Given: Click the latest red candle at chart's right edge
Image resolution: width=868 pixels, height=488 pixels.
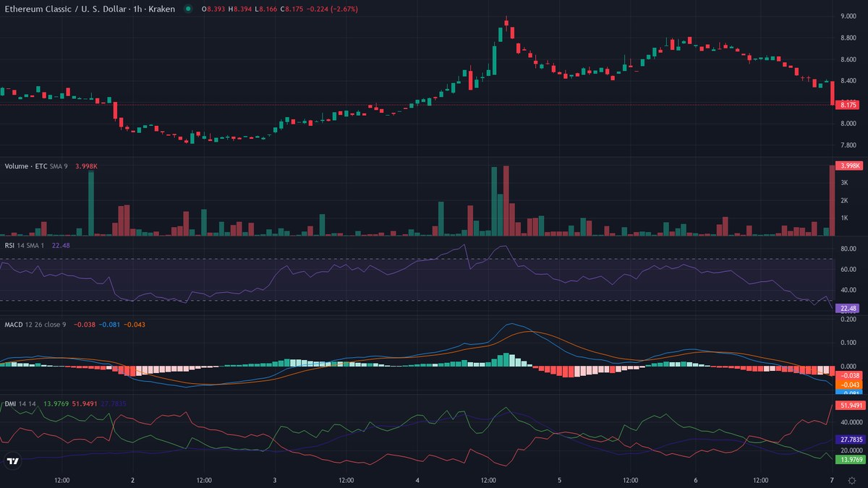Looking at the screenshot, I should coord(833,93).
